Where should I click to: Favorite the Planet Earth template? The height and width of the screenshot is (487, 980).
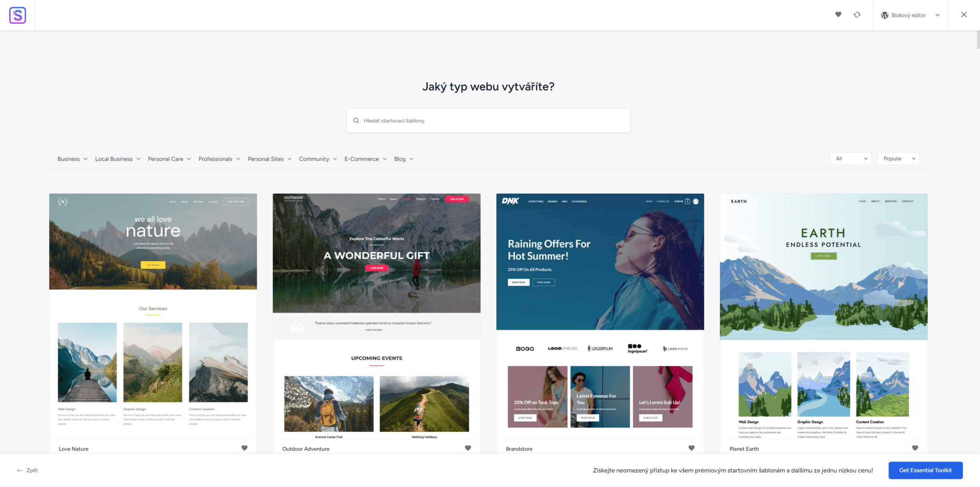click(915, 448)
